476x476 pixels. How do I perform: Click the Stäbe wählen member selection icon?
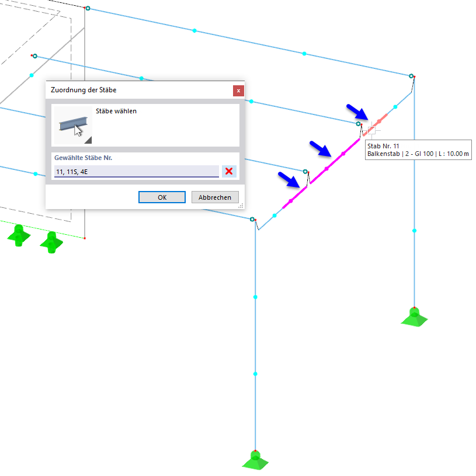(x=73, y=125)
